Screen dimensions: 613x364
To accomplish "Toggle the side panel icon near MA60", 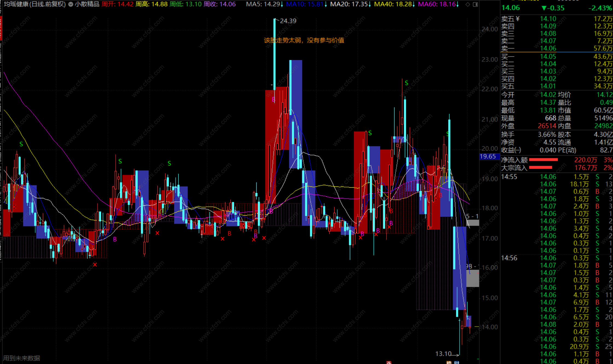I will pyautogui.click(x=475, y=4).
